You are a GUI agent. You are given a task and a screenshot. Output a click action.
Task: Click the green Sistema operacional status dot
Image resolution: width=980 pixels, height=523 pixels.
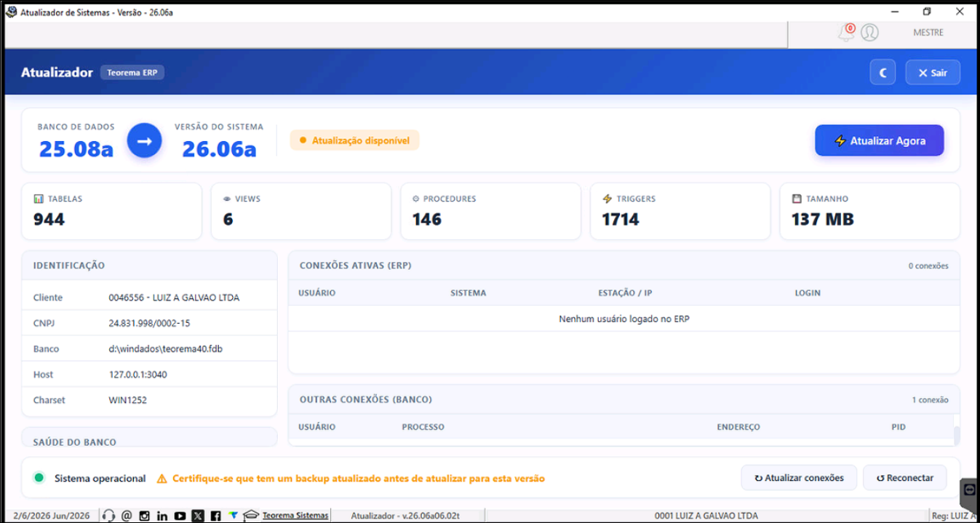pos(39,478)
